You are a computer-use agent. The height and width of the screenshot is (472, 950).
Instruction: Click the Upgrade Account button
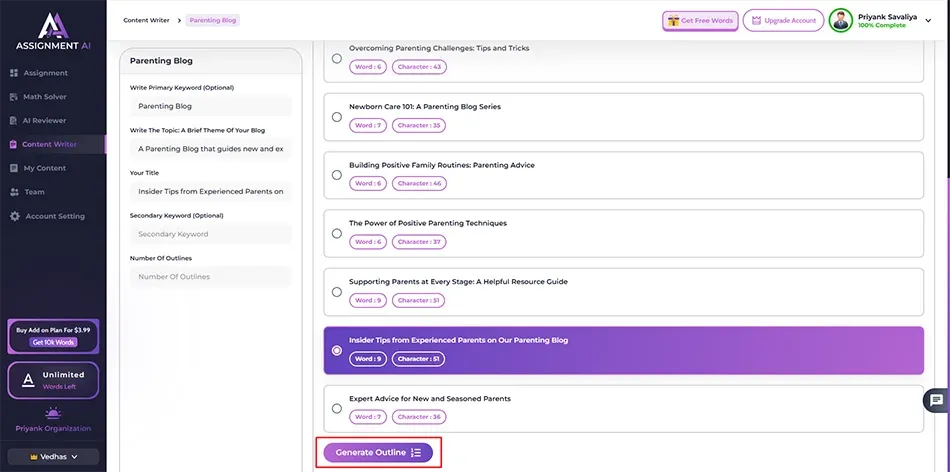point(783,21)
